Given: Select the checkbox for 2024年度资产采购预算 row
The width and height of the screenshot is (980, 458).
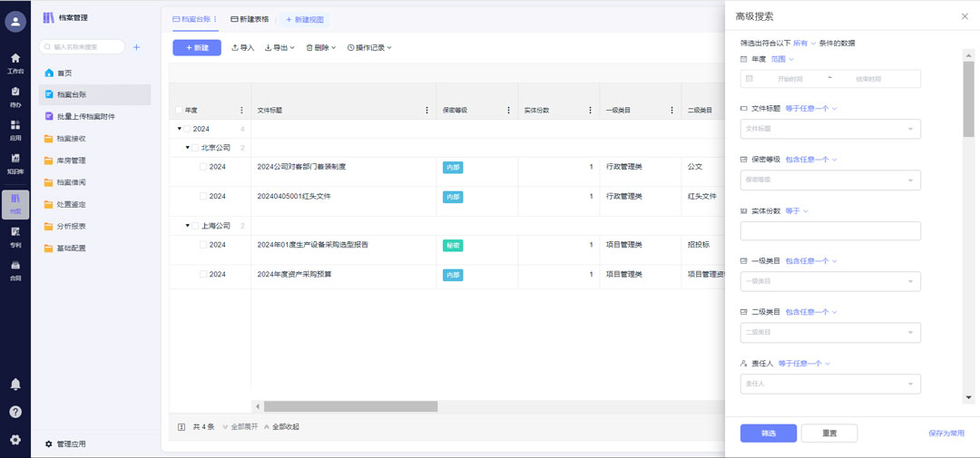Looking at the screenshot, I should 203,275.
